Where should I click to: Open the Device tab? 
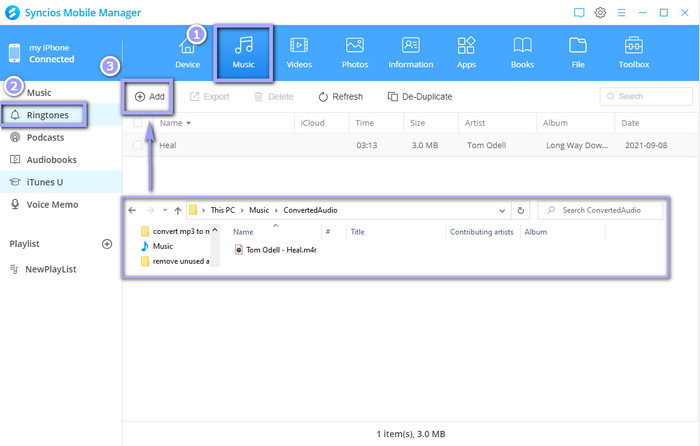click(188, 53)
